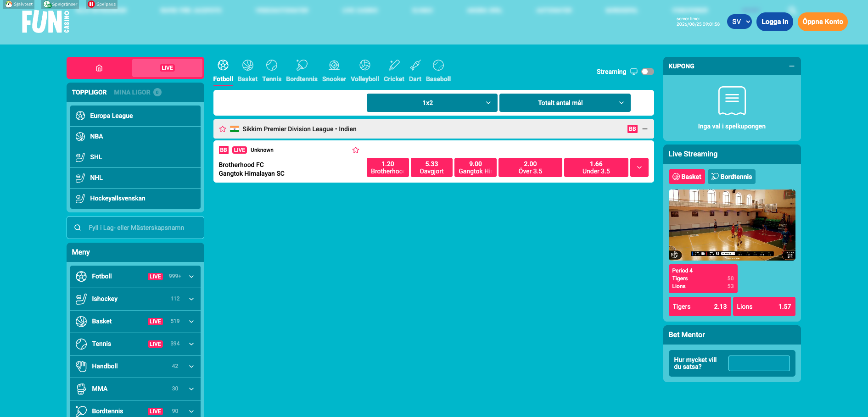This screenshot has height=417, width=868.
Task: Select the Dart sport icon
Action: [x=415, y=71]
